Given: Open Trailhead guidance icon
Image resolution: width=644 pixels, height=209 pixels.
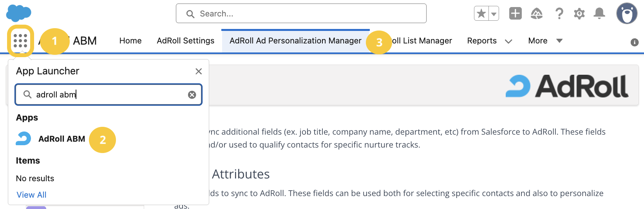Looking at the screenshot, I should pyautogui.click(x=537, y=14).
